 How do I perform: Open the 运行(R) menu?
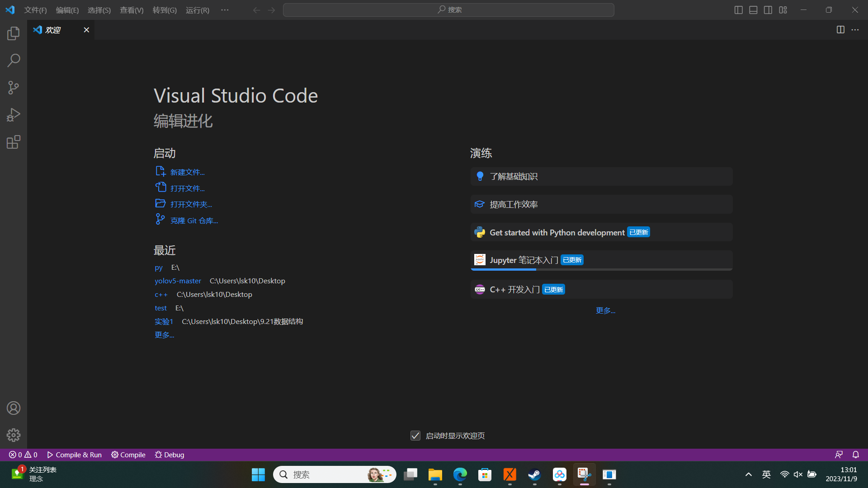[198, 10]
